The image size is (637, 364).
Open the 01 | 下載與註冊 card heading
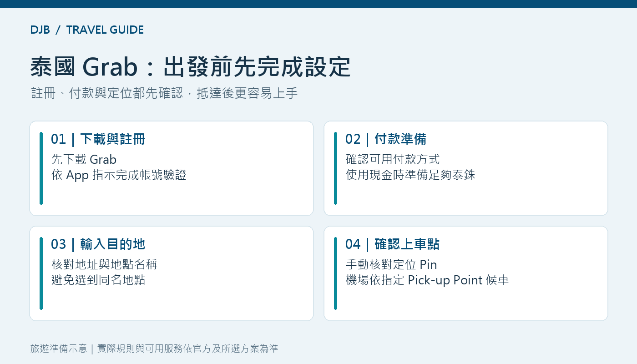(x=98, y=139)
